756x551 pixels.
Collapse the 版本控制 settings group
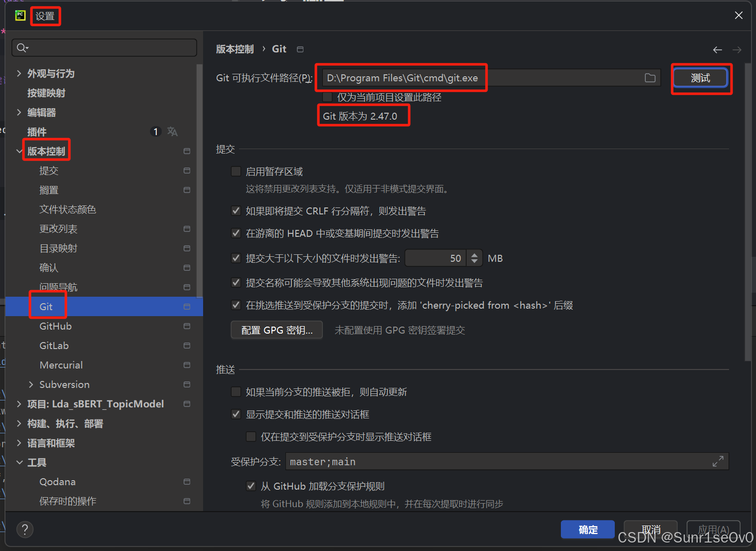(19, 151)
